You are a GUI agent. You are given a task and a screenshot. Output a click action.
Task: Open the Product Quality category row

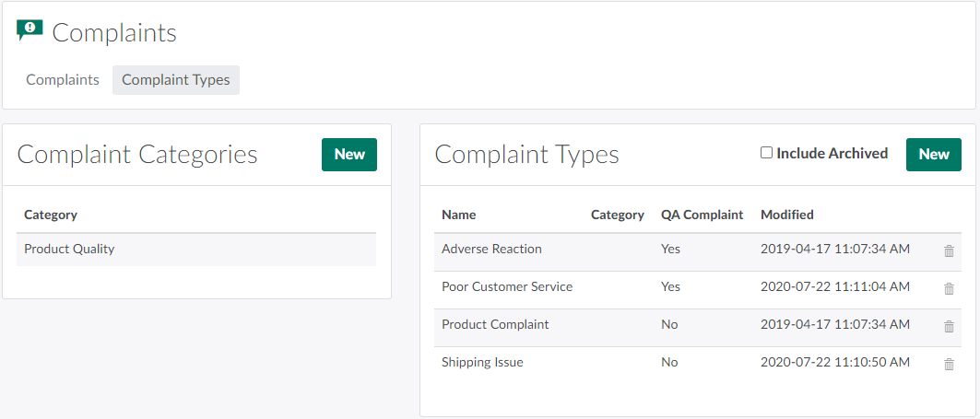[69, 249]
